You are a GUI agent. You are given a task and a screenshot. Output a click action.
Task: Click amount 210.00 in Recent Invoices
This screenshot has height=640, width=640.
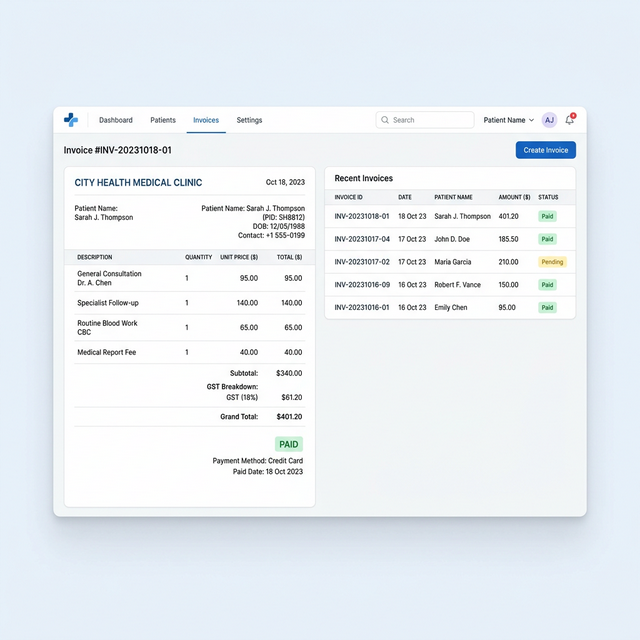coord(508,262)
